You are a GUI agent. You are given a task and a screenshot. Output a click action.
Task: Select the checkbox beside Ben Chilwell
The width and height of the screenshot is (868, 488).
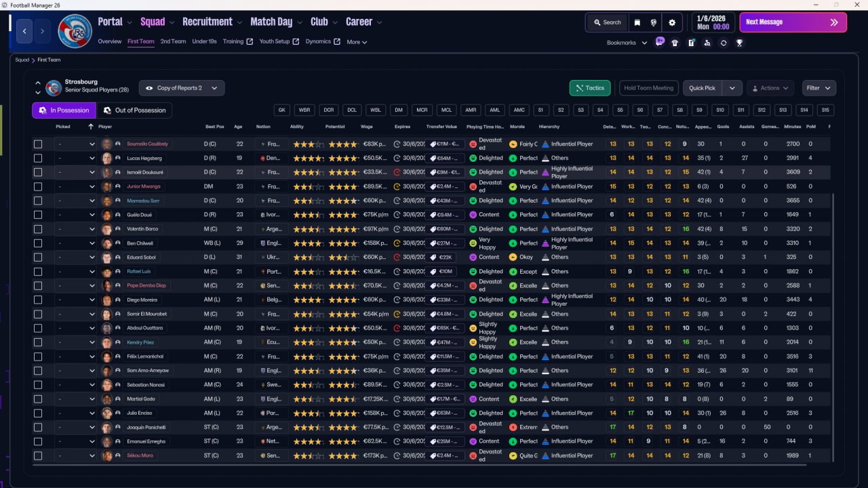(38, 243)
